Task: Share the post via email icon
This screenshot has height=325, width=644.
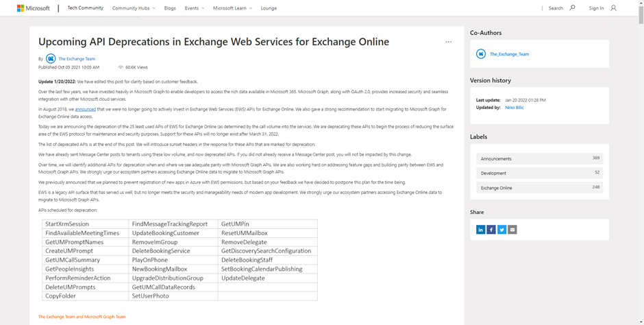Action: coord(512,230)
